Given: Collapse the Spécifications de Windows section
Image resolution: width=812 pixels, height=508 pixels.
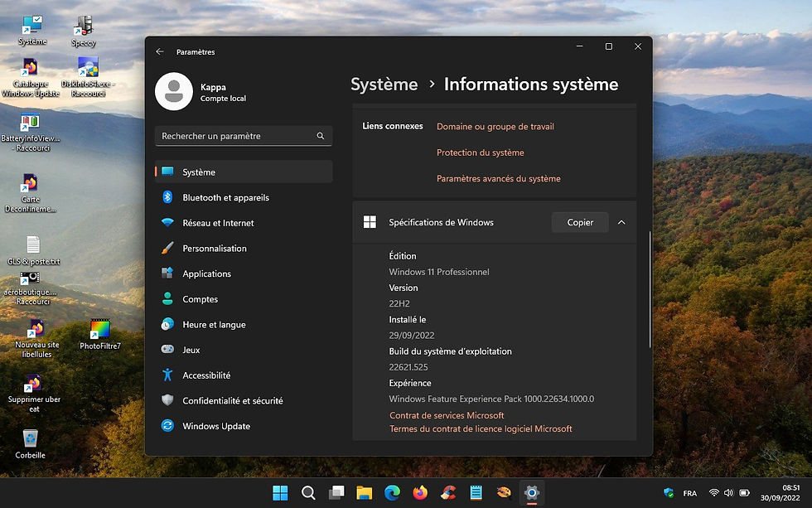Looking at the screenshot, I should pos(621,223).
